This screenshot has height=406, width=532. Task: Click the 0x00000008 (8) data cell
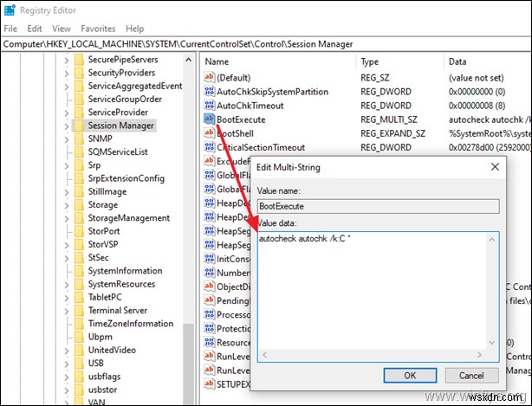coord(477,106)
